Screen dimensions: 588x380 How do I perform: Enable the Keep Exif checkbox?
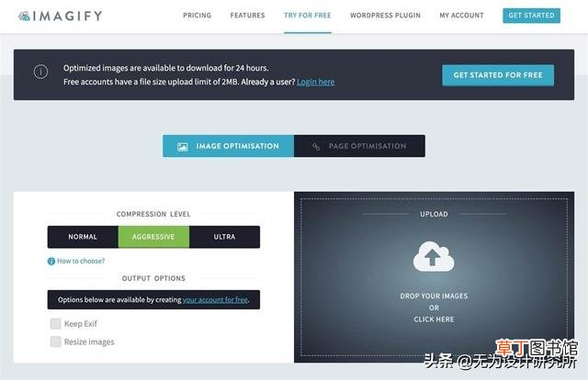(x=55, y=323)
